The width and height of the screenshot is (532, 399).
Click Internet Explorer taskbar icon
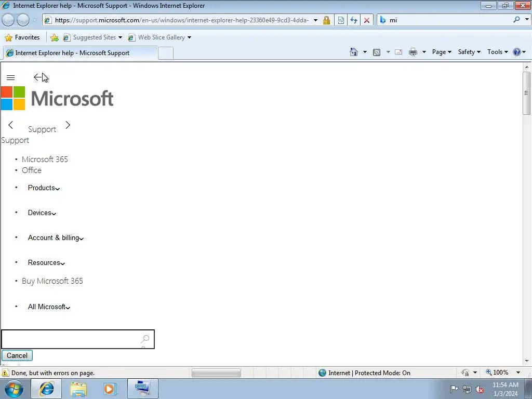point(46,389)
